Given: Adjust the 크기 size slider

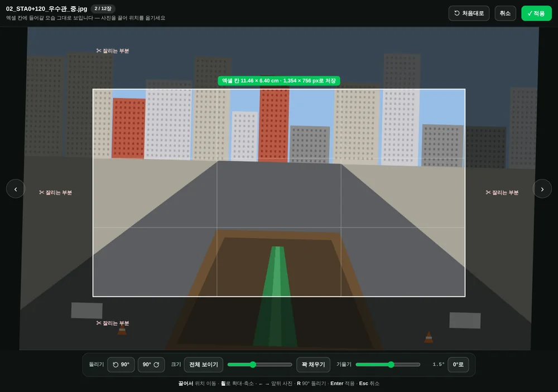Looking at the screenshot, I should [x=259, y=365].
